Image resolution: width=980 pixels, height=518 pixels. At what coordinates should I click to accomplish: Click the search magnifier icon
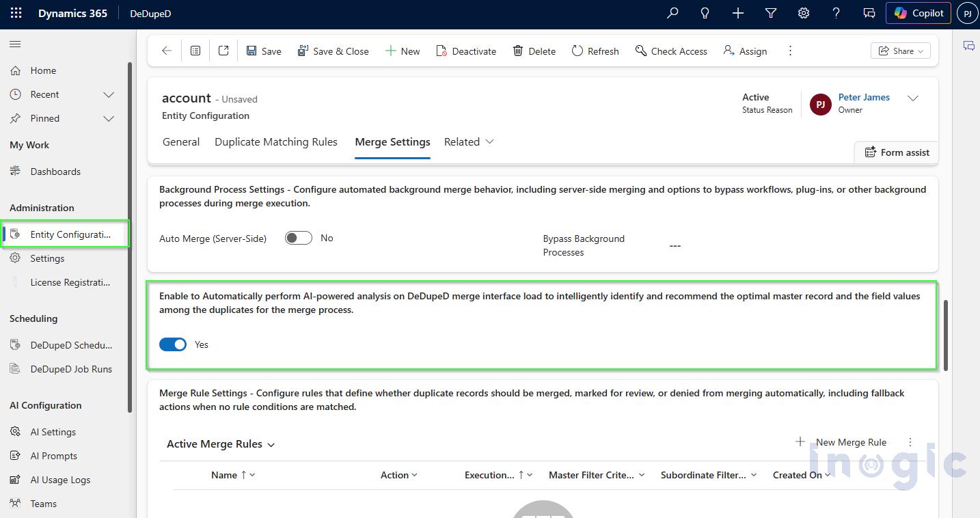pyautogui.click(x=672, y=13)
